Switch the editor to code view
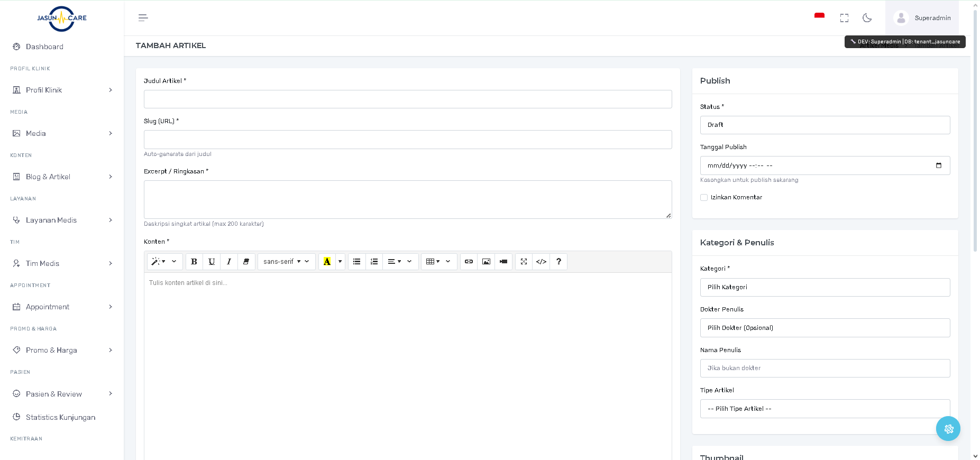 pyautogui.click(x=541, y=262)
